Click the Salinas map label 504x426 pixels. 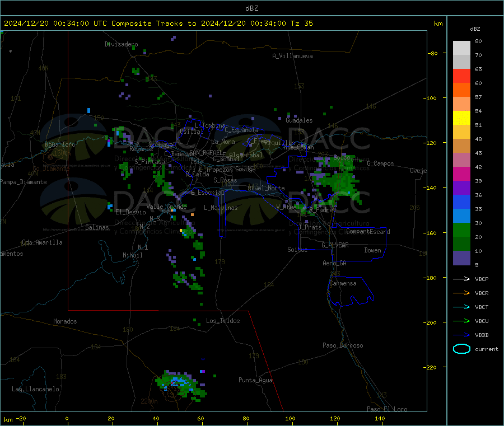pos(97,227)
